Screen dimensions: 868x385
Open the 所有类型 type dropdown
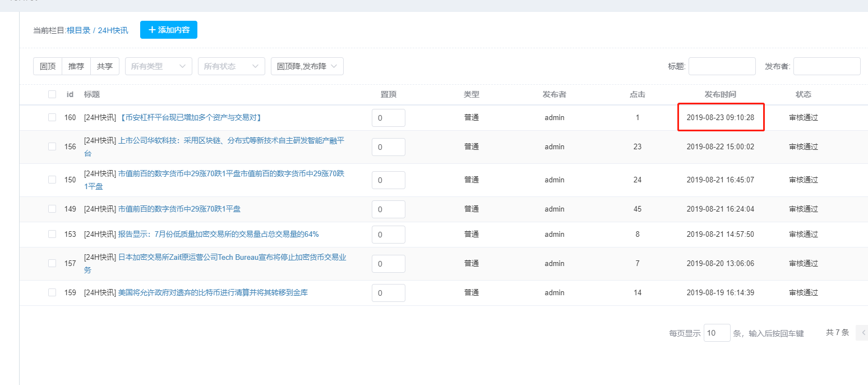click(158, 66)
